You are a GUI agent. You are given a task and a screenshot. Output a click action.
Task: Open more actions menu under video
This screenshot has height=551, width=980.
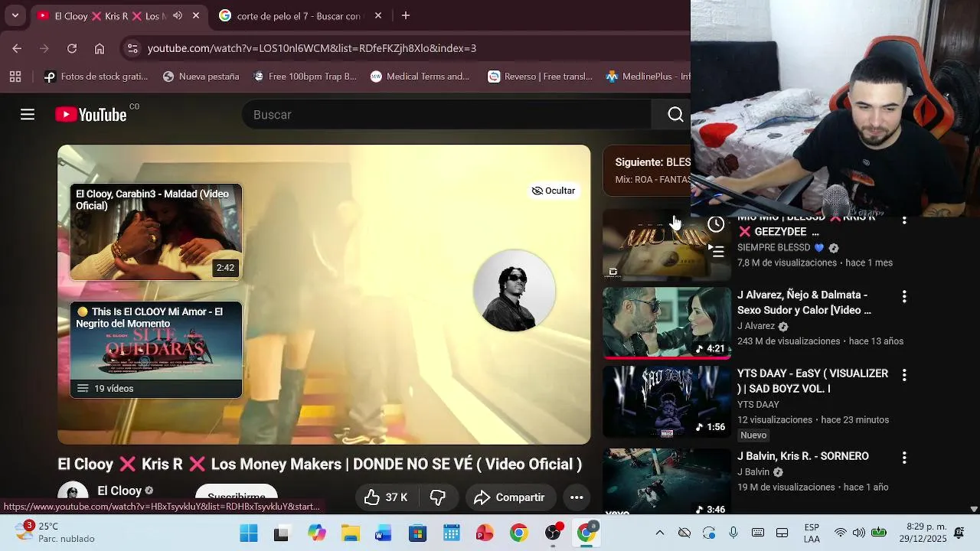(x=577, y=497)
